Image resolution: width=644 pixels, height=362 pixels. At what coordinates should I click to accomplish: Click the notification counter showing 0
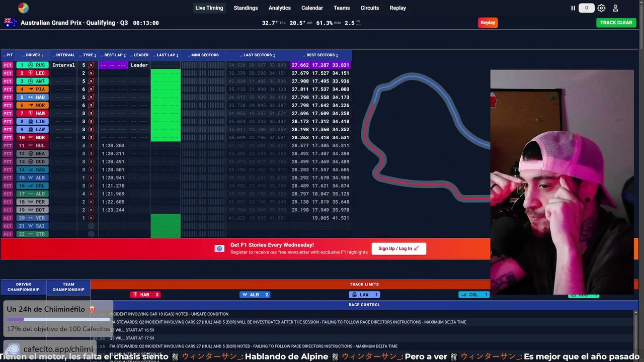click(x=586, y=8)
